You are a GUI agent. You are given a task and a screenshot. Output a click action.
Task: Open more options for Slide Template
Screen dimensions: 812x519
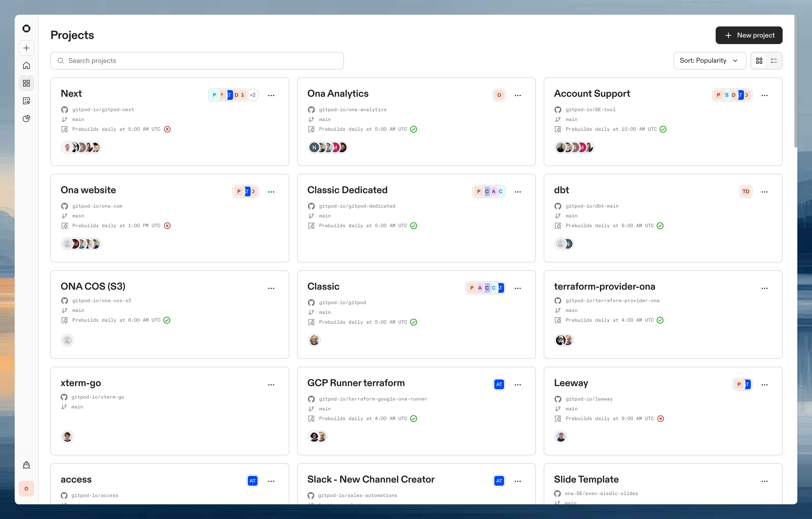(765, 481)
